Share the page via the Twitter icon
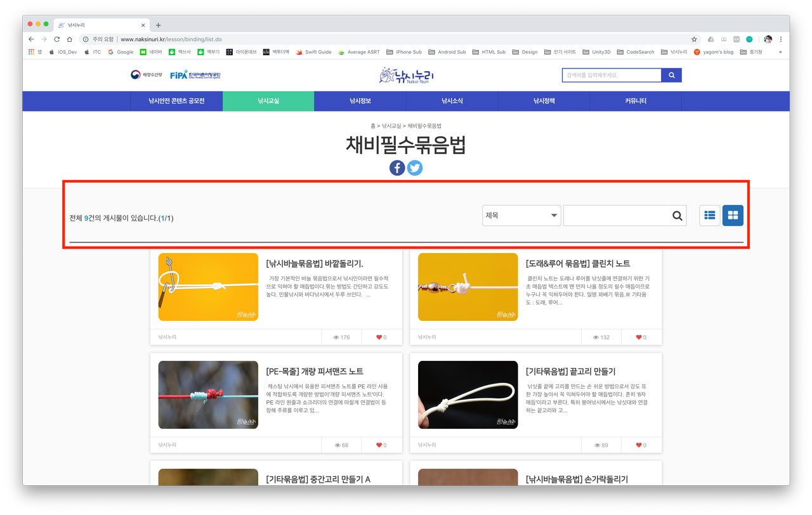This screenshot has width=812, height=515. click(x=415, y=167)
